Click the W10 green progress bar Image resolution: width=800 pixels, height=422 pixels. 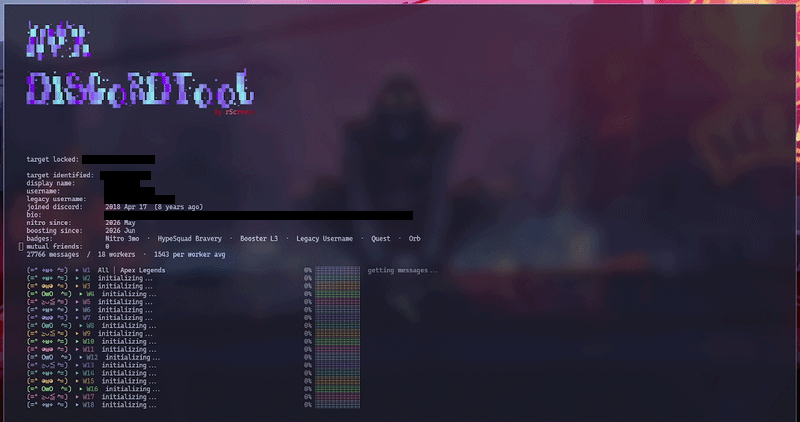coord(337,341)
